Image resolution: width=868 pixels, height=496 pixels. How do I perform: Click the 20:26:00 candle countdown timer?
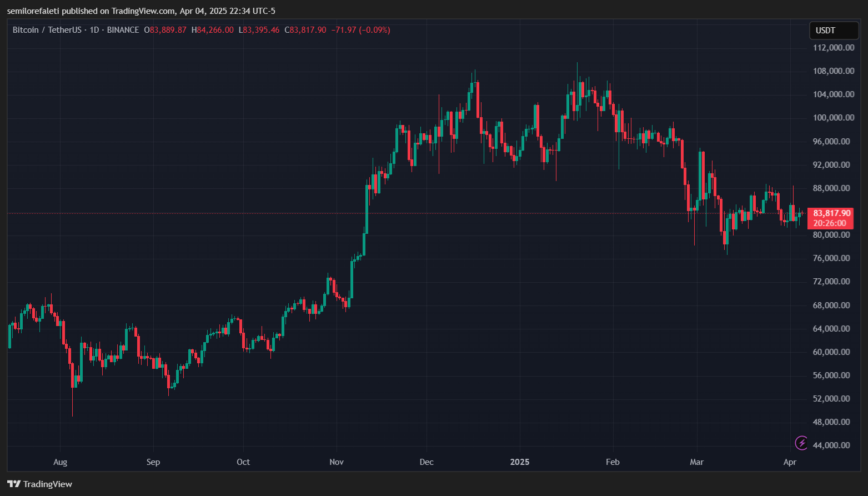pyautogui.click(x=830, y=222)
